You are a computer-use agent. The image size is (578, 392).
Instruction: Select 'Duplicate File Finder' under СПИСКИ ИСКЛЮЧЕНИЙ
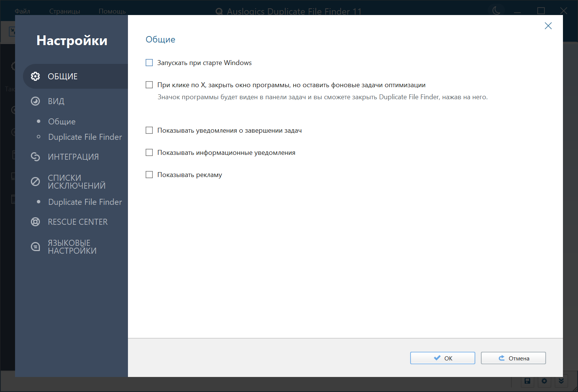click(x=85, y=202)
